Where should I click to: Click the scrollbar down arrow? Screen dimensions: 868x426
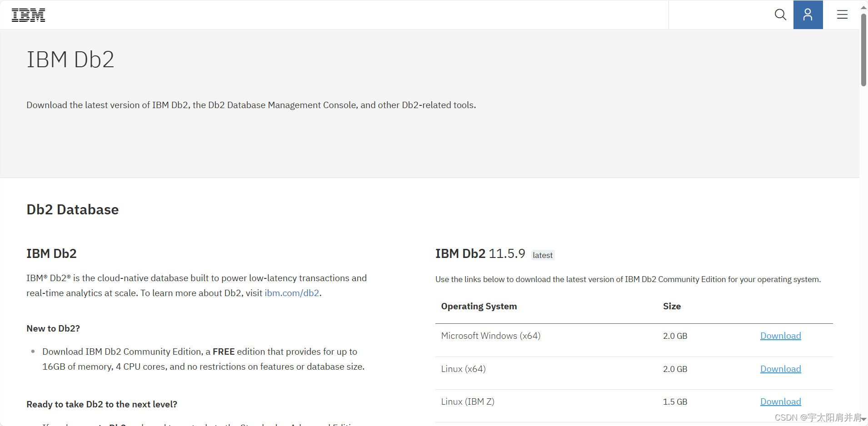[x=863, y=419]
